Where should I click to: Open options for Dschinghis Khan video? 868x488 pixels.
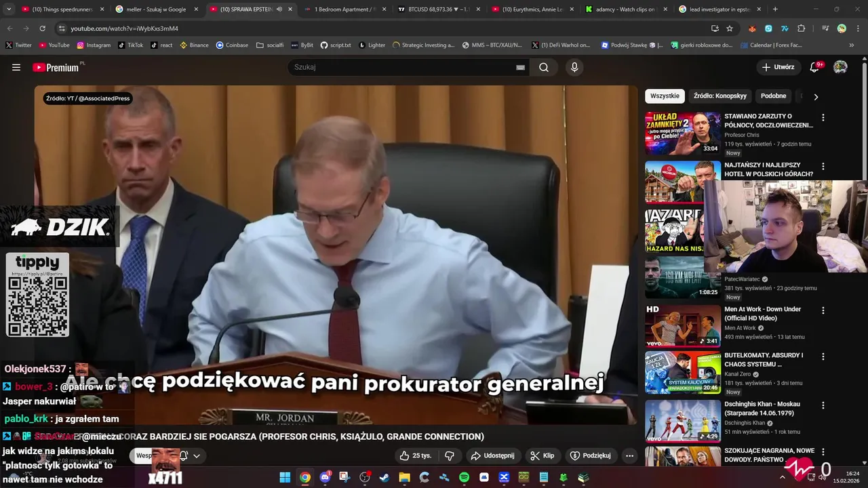point(823,405)
